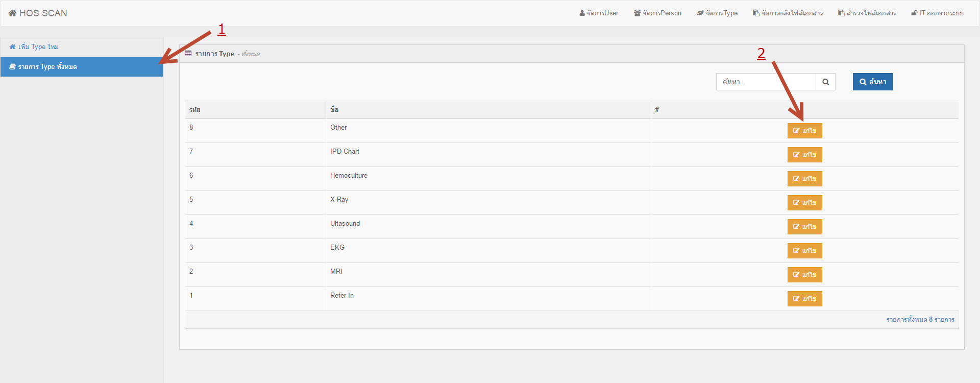Click the table grid icon in panel header
Screen dimensions: 980x383
pyautogui.click(x=188, y=54)
